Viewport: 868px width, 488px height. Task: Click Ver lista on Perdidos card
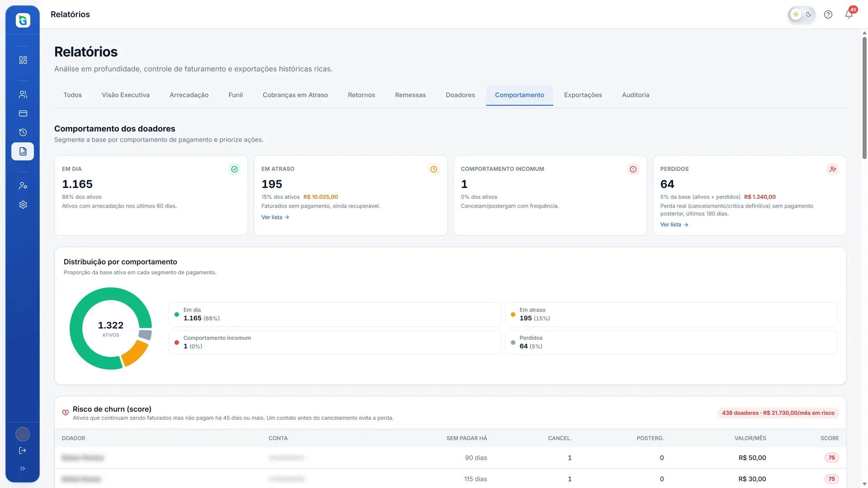(674, 225)
